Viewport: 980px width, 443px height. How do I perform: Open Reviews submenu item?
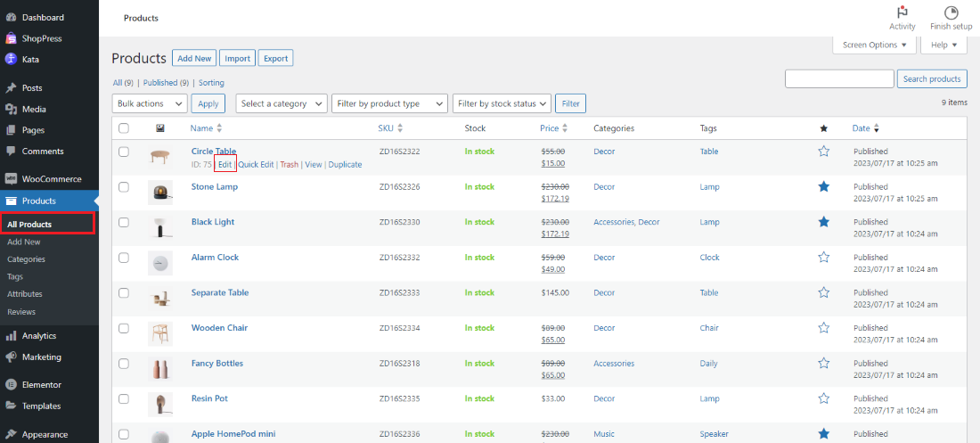21,312
